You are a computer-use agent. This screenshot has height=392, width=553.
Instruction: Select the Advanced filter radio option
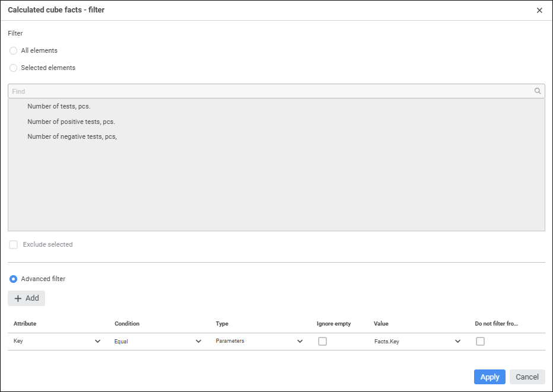[14, 279]
